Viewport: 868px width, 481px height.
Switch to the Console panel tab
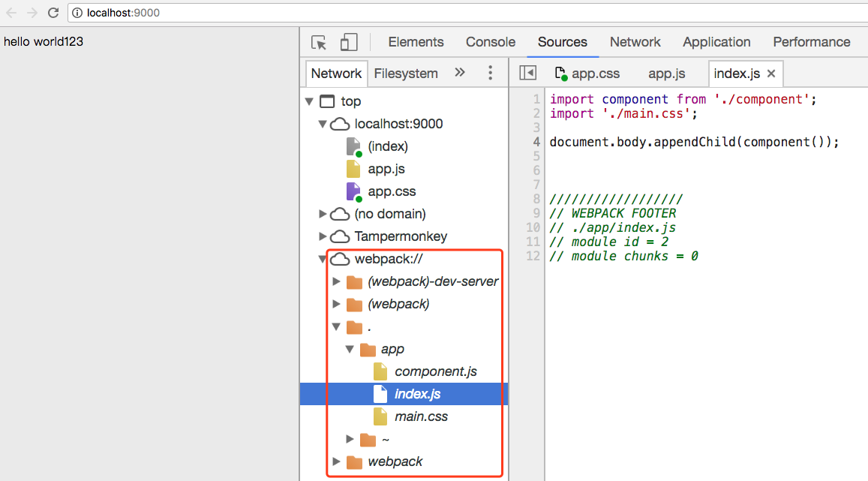pyautogui.click(x=490, y=42)
